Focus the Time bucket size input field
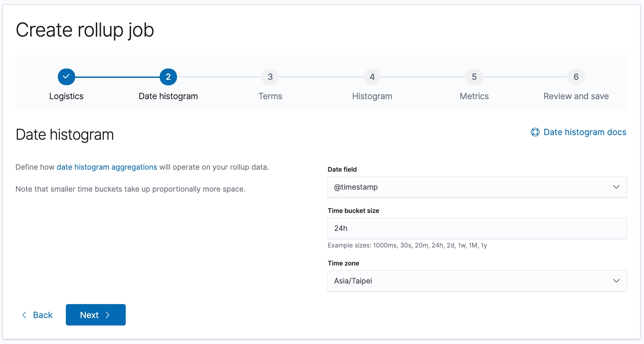This screenshot has width=644, height=344. click(477, 228)
